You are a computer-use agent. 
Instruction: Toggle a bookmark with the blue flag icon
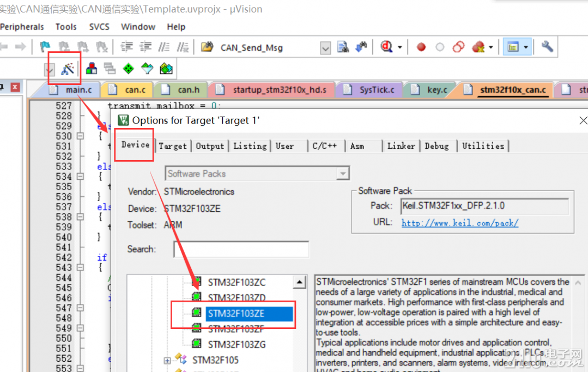pyautogui.click(x=45, y=47)
